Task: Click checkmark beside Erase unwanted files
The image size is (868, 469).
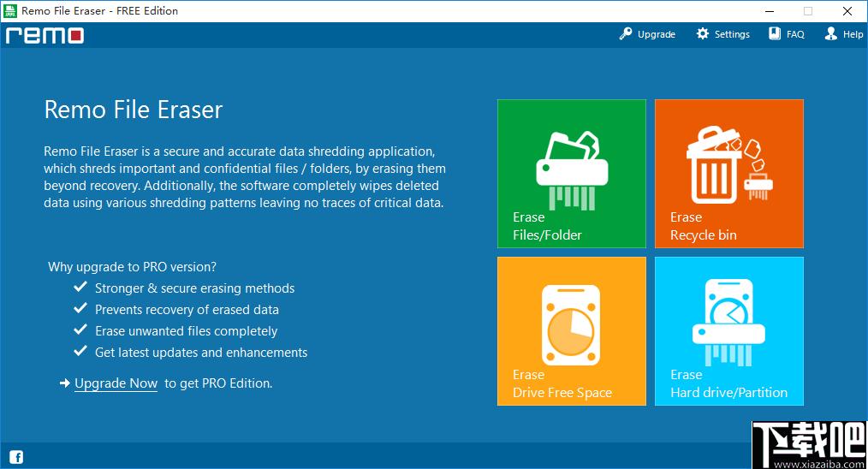Action: [x=80, y=329]
